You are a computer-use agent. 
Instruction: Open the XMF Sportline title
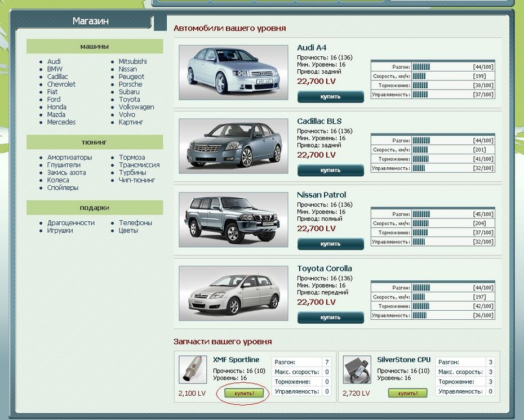pyautogui.click(x=236, y=360)
